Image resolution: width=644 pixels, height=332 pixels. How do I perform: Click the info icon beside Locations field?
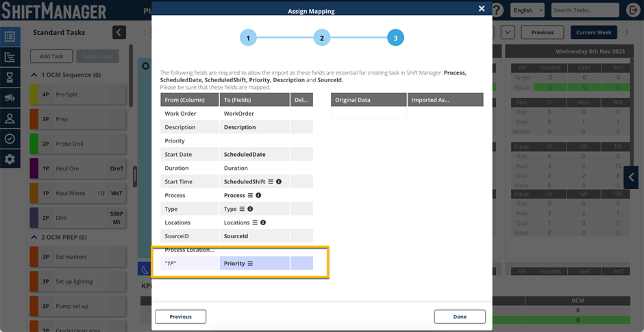coord(263,222)
